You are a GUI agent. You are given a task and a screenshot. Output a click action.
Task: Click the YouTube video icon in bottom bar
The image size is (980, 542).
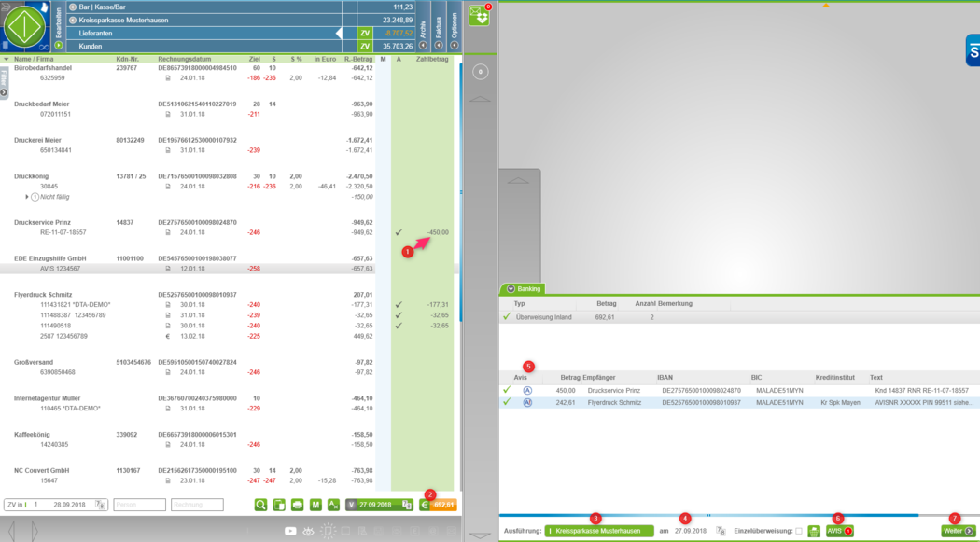(x=290, y=531)
